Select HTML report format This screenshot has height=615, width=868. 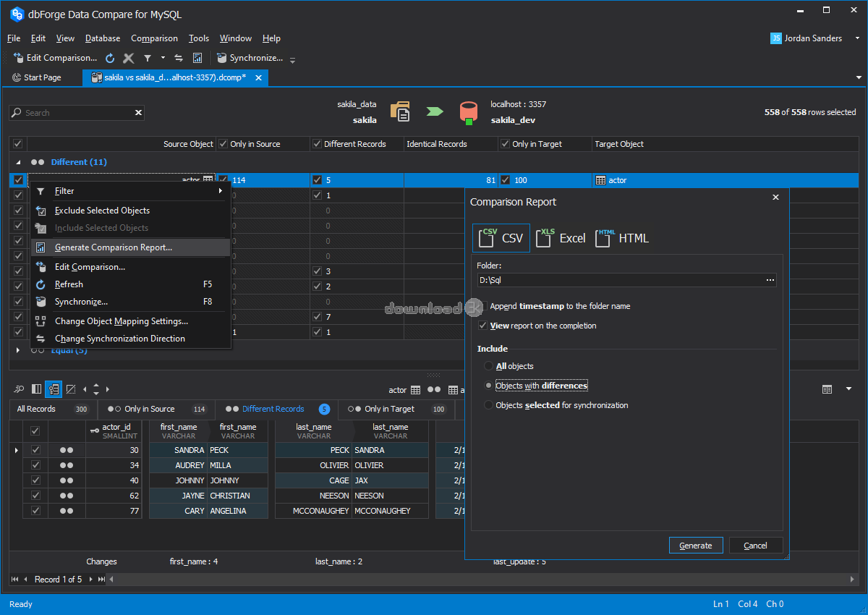coord(622,238)
